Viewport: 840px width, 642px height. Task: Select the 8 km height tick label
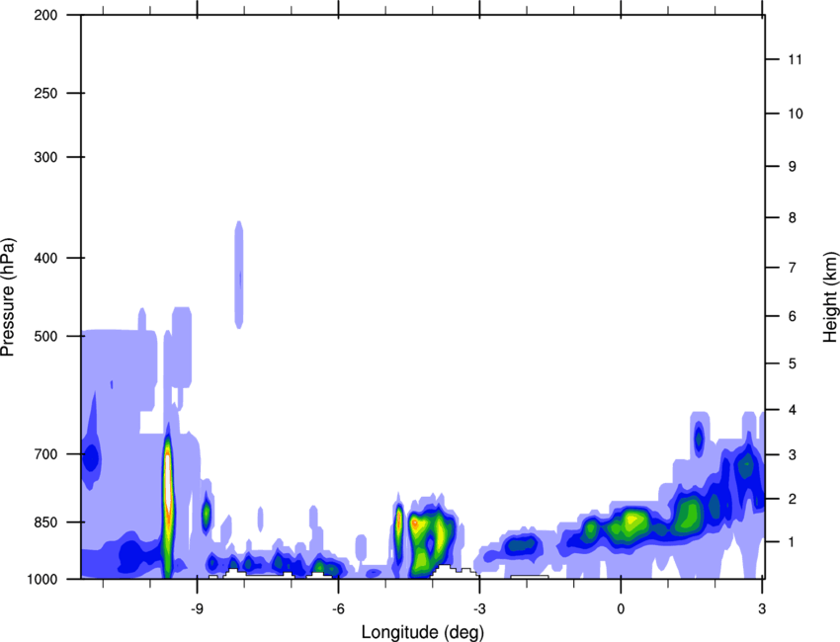click(793, 217)
